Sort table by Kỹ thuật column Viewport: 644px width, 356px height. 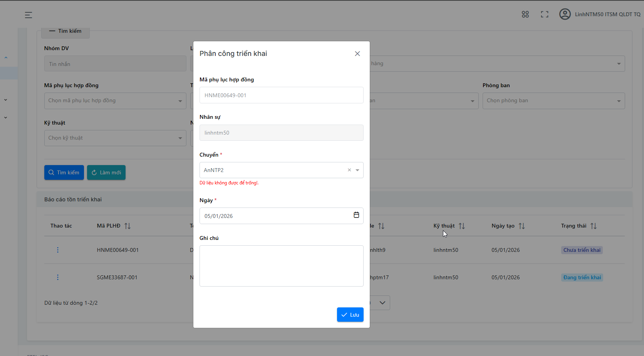coord(462,226)
